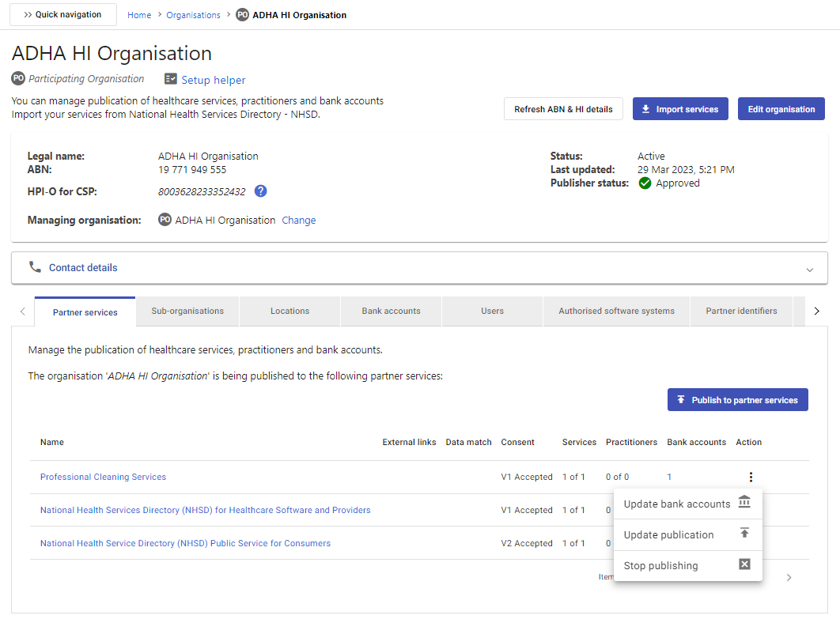Viewport: 840px width, 619px height.
Task: Click the ADHA HI Organisation page heading
Action: point(112,54)
